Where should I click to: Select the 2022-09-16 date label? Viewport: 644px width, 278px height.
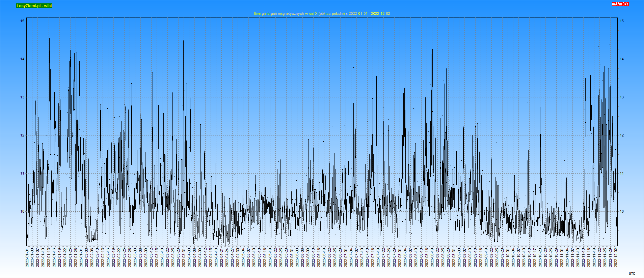pyautogui.click(x=481, y=258)
